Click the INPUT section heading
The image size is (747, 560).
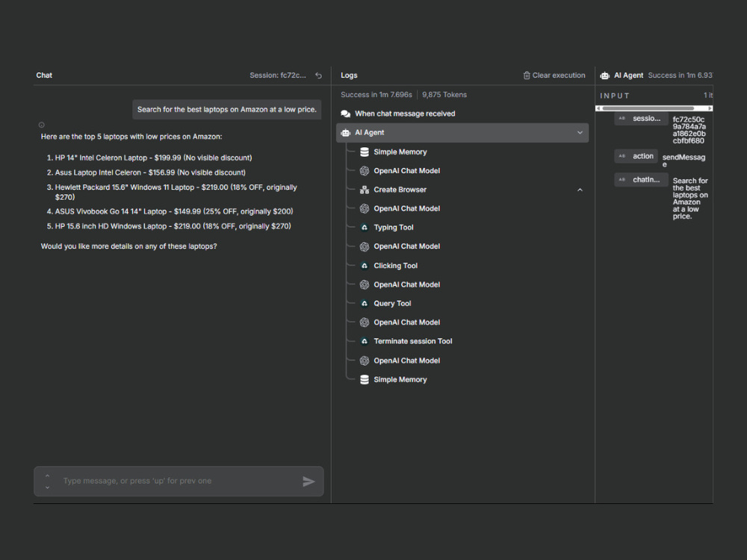615,96
